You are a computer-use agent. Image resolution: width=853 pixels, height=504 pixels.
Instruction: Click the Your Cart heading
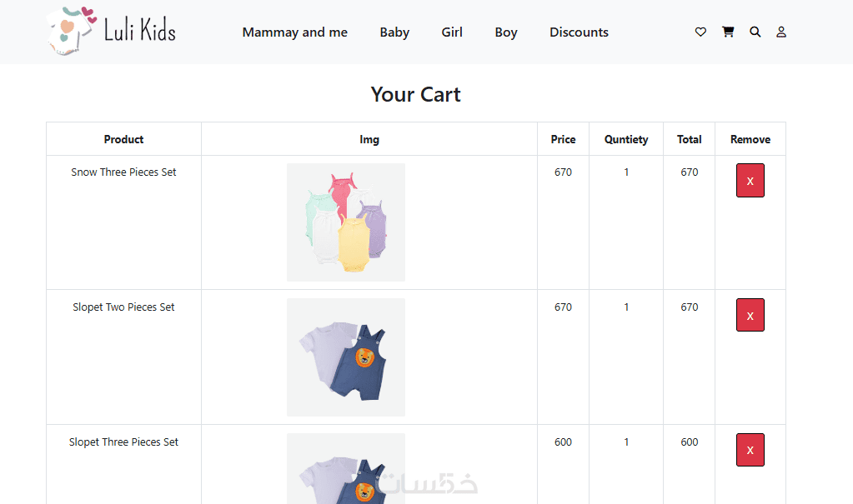(x=415, y=95)
